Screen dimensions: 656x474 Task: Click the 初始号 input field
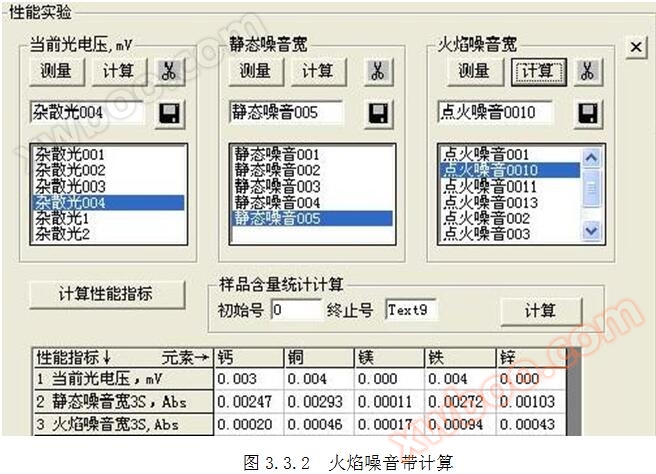coord(294,310)
